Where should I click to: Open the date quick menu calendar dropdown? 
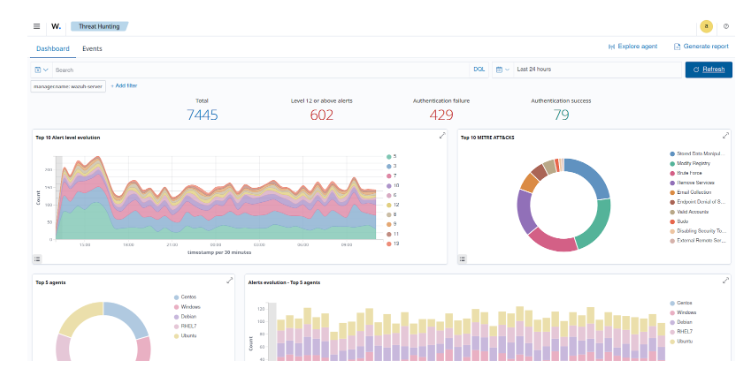click(x=503, y=70)
